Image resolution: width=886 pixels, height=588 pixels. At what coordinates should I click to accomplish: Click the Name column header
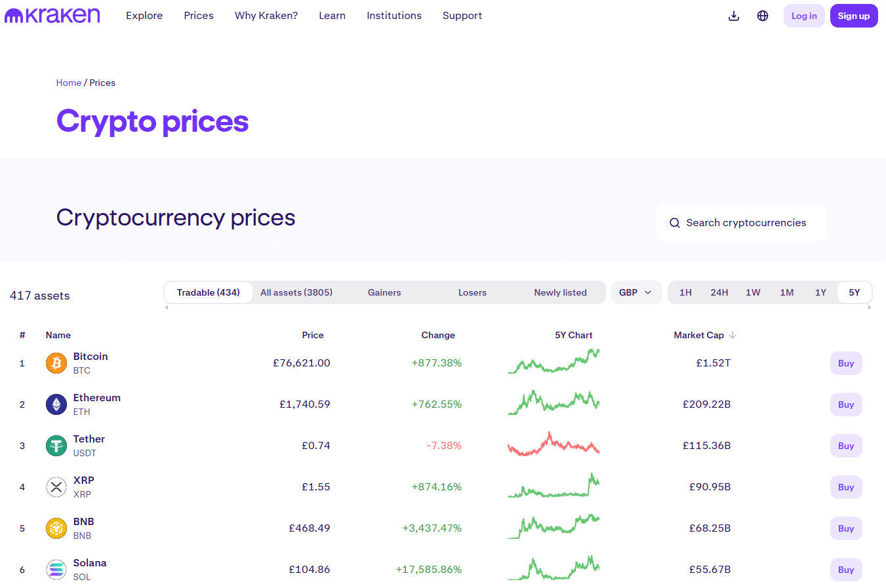coord(58,335)
